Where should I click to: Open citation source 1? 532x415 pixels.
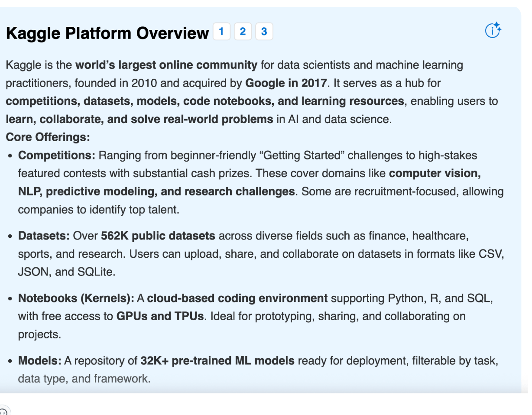(x=221, y=32)
